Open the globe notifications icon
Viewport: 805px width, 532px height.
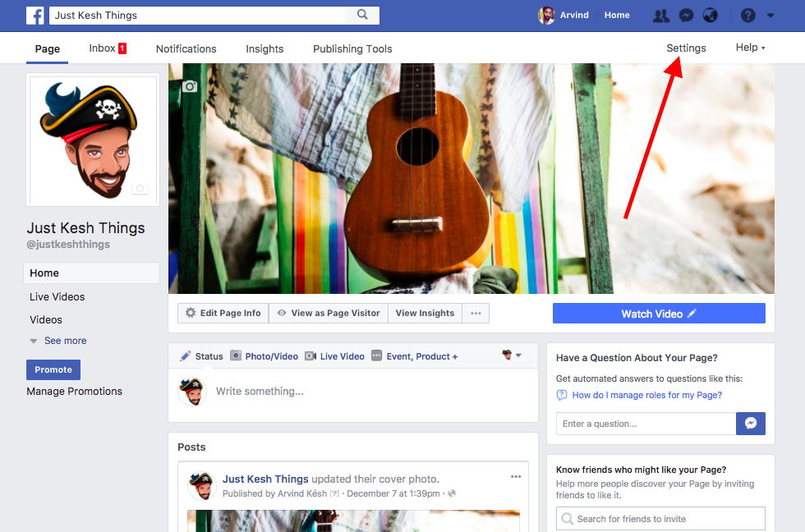point(711,15)
